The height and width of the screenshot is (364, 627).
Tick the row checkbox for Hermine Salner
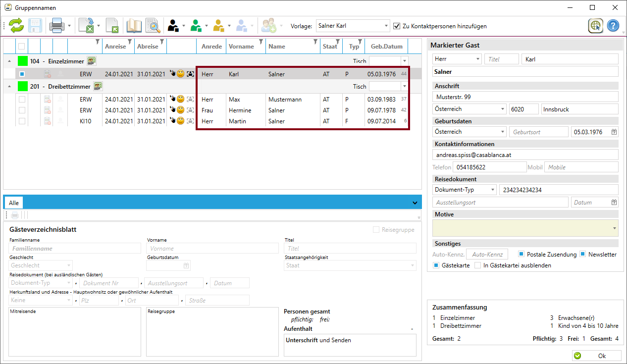pos(22,110)
